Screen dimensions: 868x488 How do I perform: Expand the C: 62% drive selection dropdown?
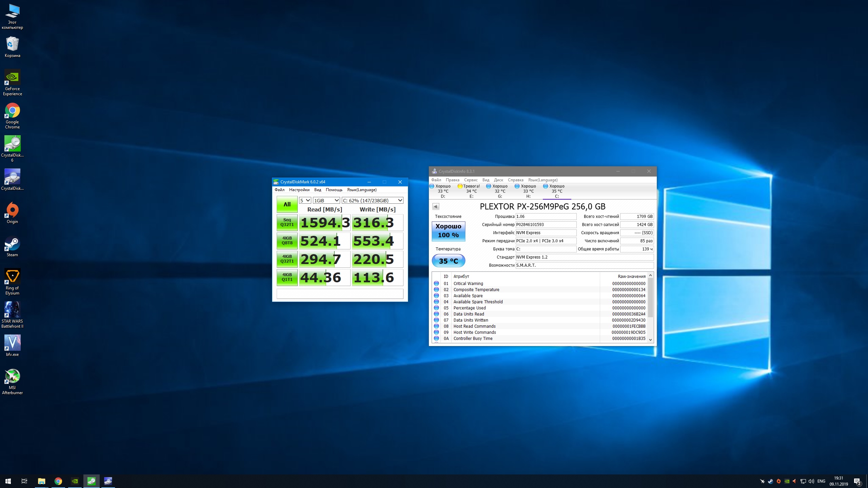(x=372, y=200)
